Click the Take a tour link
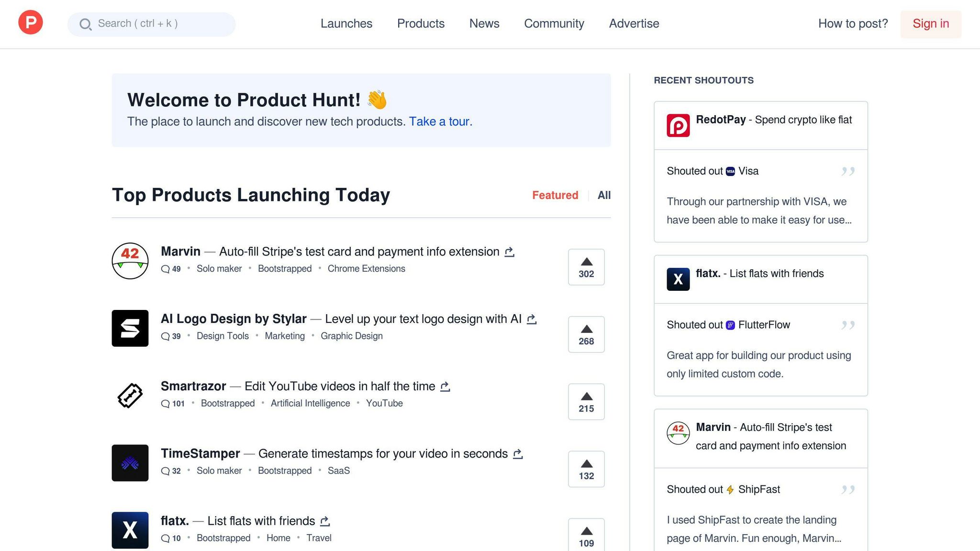Viewport: 980px width, 551px height. (440, 121)
